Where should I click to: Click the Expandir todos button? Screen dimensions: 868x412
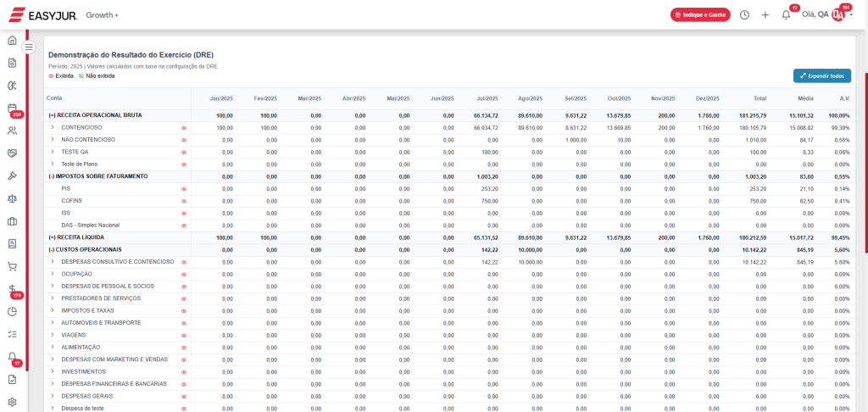coord(821,75)
